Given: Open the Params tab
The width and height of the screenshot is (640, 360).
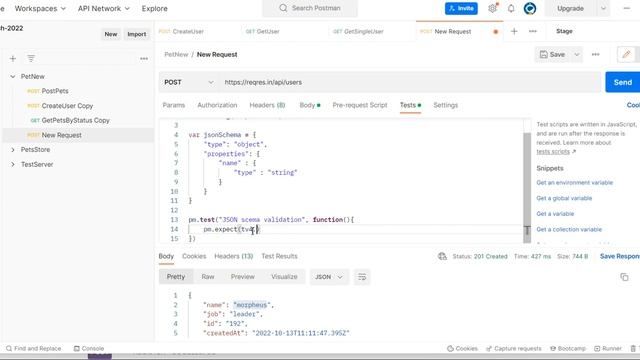Looking at the screenshot, I should point(173,105).
